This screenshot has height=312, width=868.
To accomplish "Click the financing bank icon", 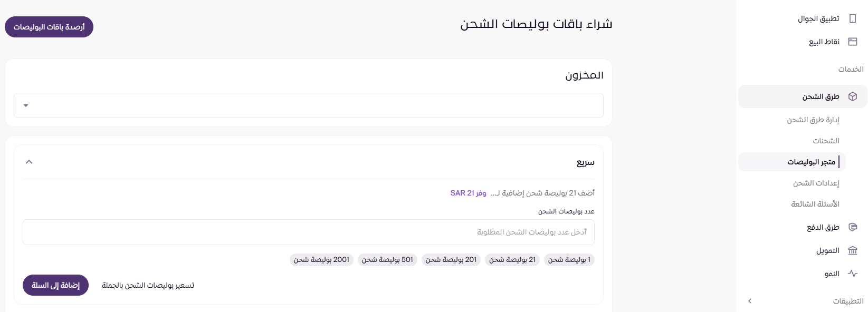I will pyautogui.click(x=852, y=250).
